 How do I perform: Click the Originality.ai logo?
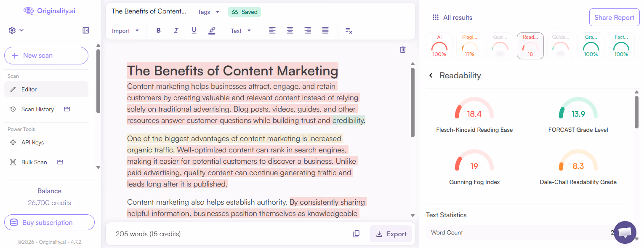pyautogui.click(x=50, y=11)
